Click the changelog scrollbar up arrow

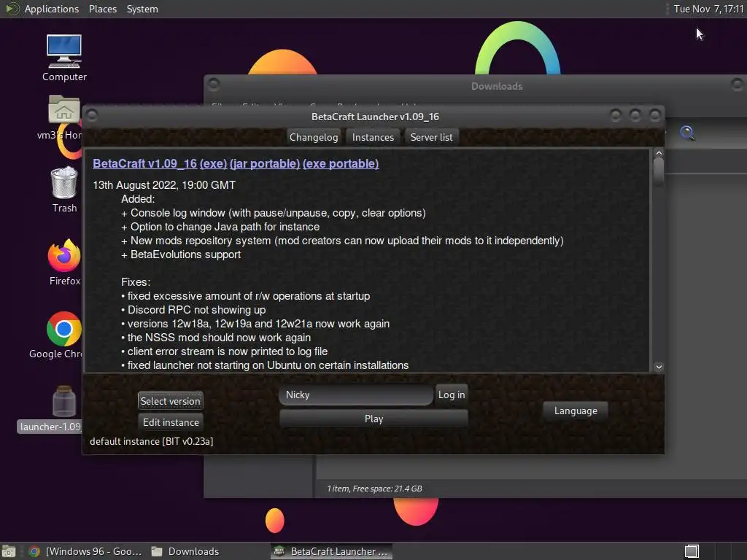coord(659,153)
